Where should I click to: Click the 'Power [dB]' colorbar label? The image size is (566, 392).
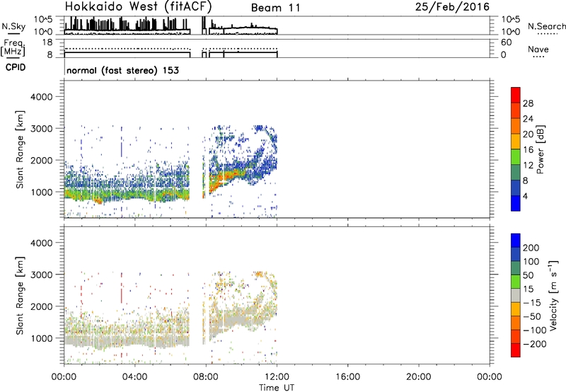click(541, 149)
